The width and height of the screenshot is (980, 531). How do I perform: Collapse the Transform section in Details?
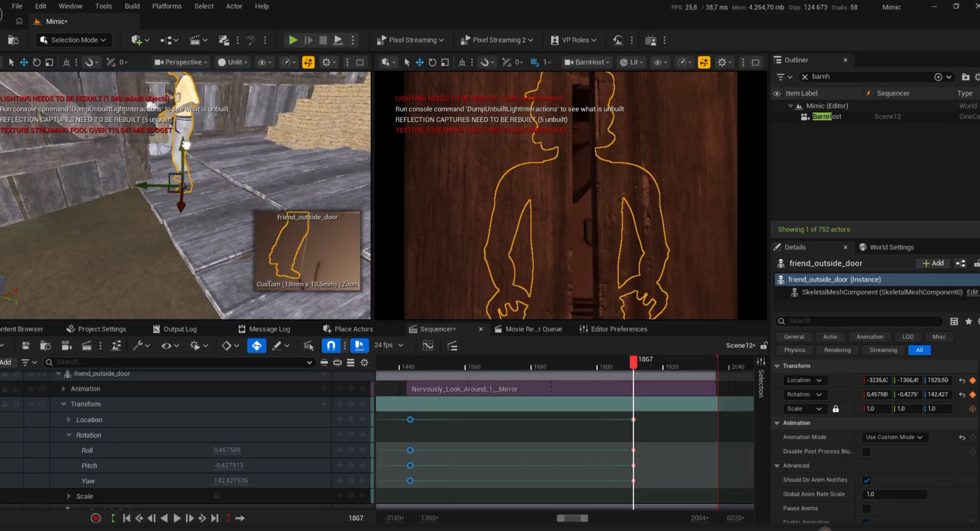777,366
